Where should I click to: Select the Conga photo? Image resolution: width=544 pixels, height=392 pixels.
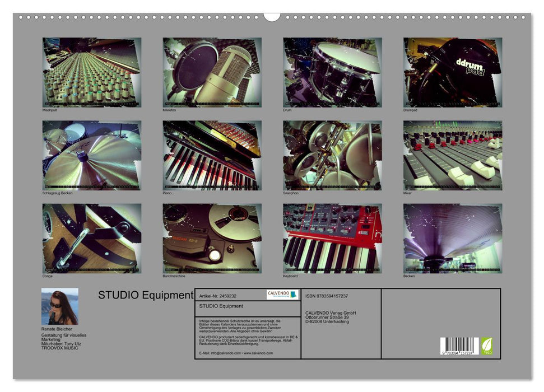click(91, 239)
